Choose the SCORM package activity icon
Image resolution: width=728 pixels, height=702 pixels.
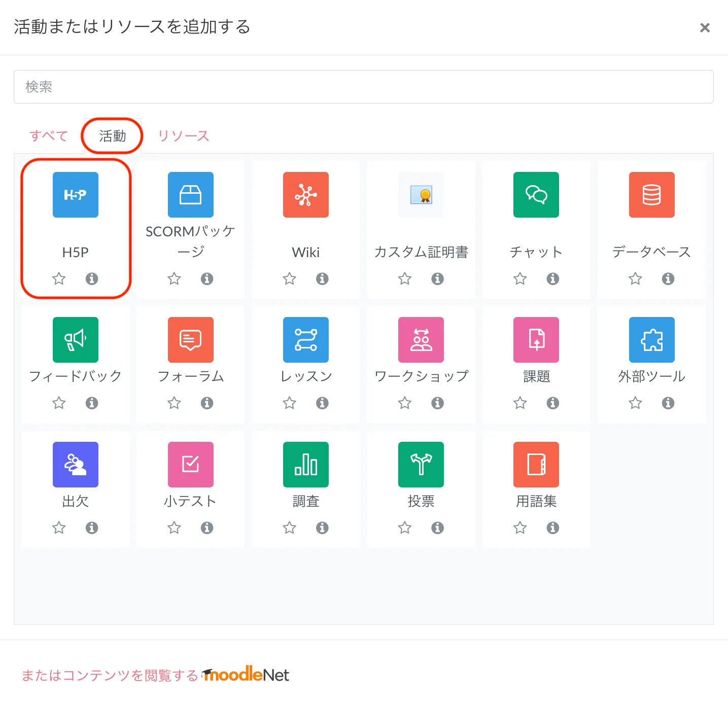click(190, 195)
